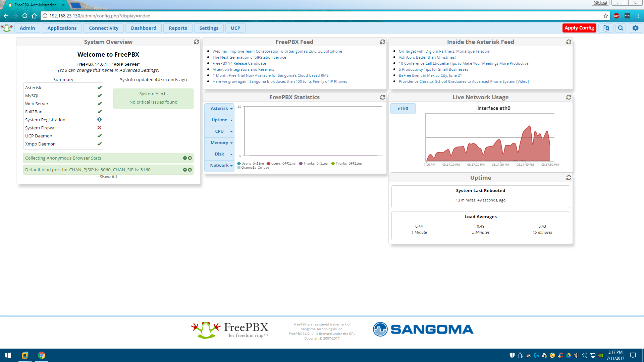The height and width of the screenshot is (362, 644).
Task: Open the settings gear icon in navbar
Action: tap(635, 28)
